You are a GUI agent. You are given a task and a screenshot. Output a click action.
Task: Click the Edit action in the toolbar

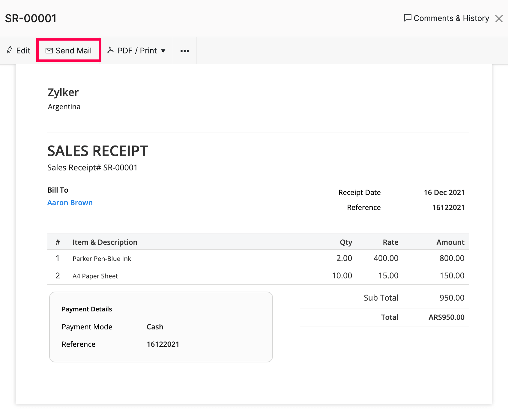coord(18,50)
